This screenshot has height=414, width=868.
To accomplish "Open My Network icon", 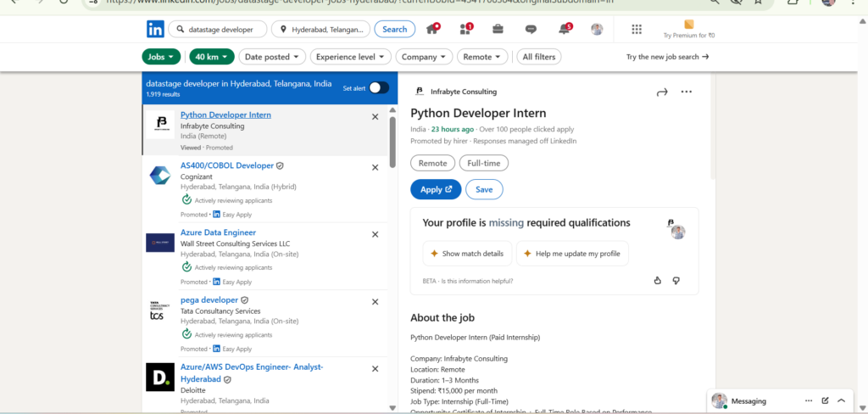I will tap(465, 29).
